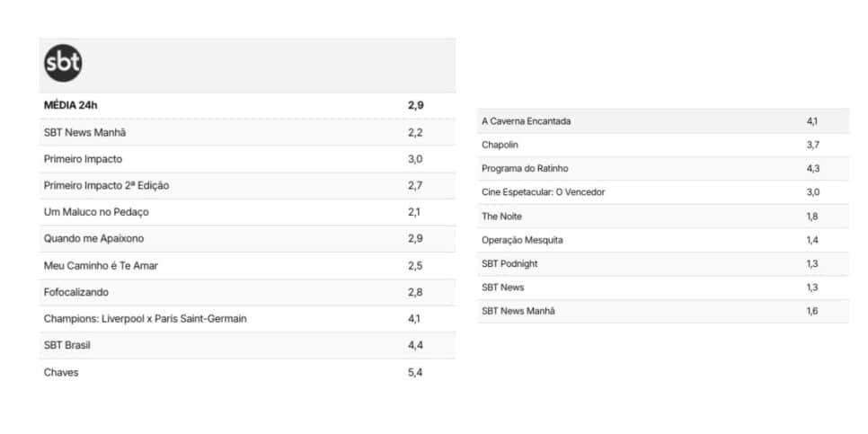The image size is (868, 434).
Task: Click the SBT logo icon
Action: pyautogui.click(x=63, y=63)
